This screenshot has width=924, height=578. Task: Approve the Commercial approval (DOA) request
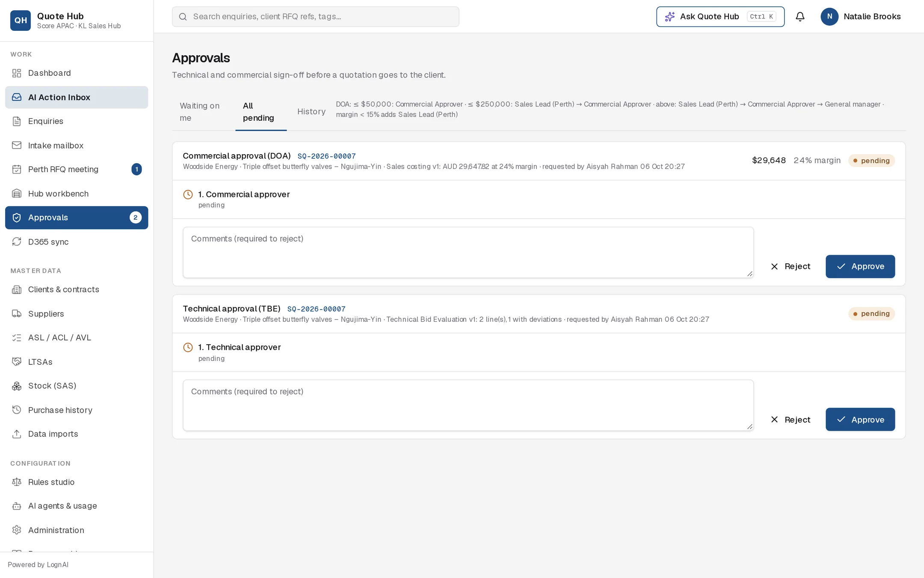(x=860, y=266)
